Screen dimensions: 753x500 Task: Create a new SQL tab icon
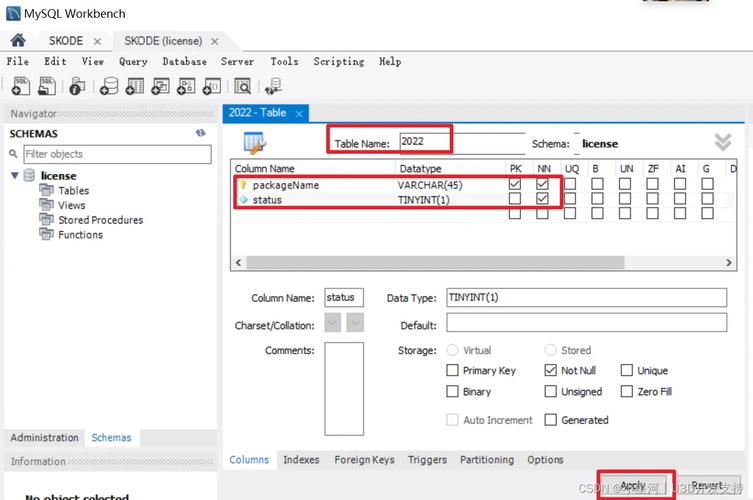21,86
